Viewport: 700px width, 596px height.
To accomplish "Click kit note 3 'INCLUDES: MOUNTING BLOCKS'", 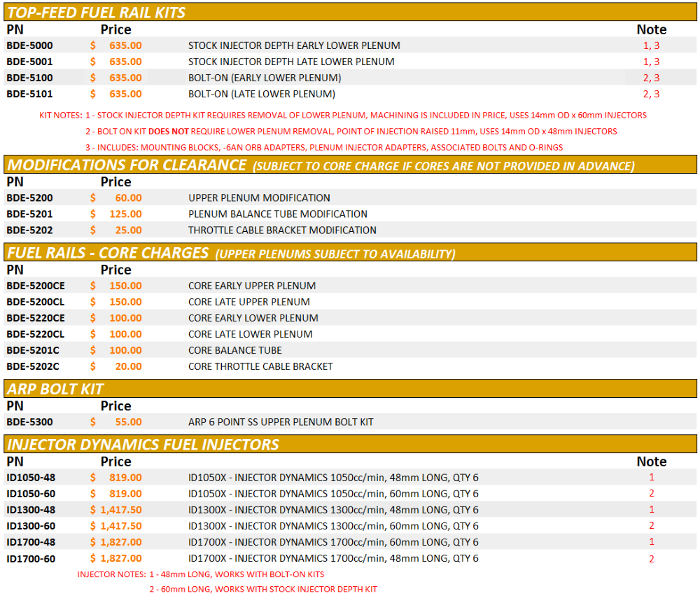I will click(324, 148).
